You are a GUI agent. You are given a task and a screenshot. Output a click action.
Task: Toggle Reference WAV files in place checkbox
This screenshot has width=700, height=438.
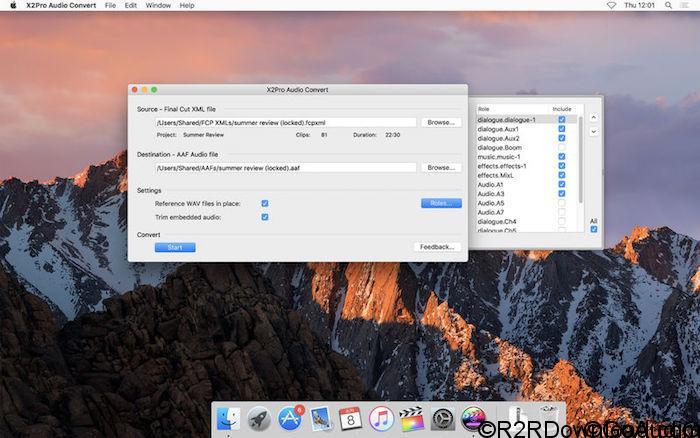click(x=265, y=203)
